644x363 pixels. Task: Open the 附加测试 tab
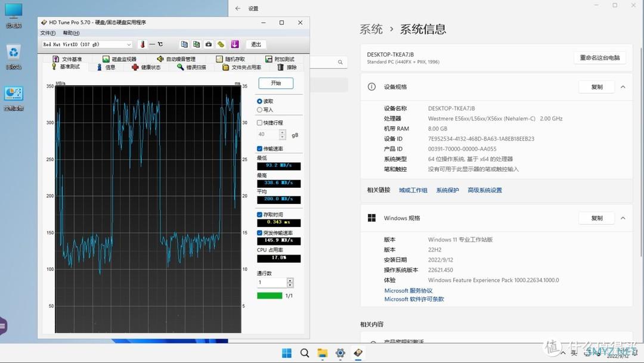280,59
